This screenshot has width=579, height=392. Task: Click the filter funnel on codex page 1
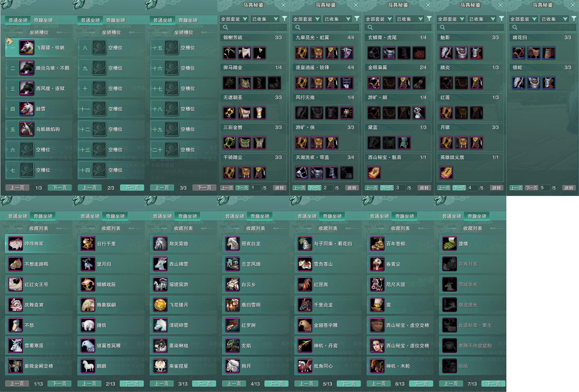click(285, 19)
